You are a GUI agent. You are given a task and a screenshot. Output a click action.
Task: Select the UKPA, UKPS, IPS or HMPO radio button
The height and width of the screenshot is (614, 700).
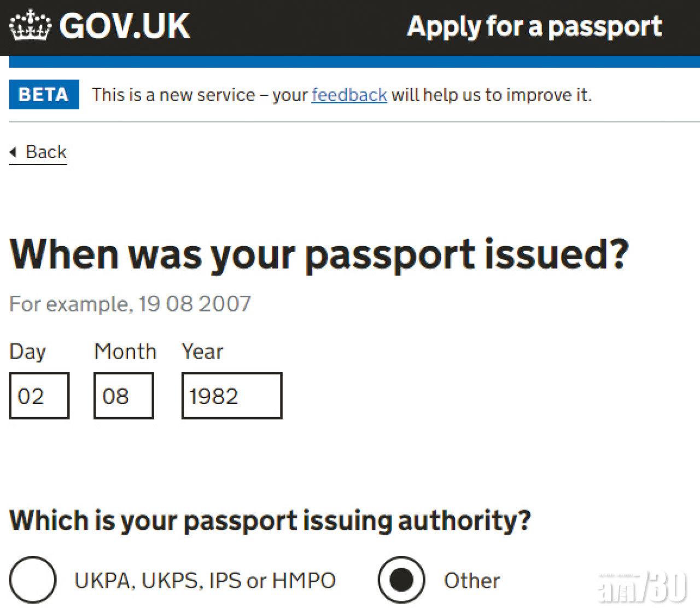click(x=33, y=580)
